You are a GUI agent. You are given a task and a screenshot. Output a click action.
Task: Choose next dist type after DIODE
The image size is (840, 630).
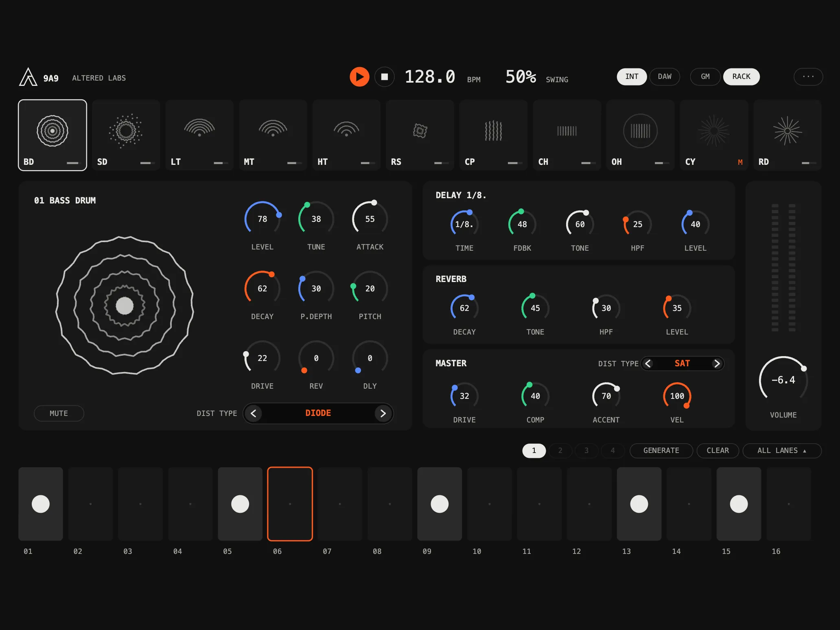pos(383,413)
